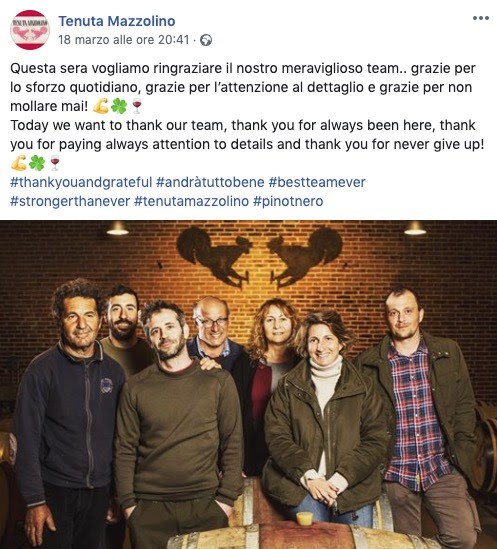
Task: Open hashtag #tenutamazzolino
Action: 192,202
